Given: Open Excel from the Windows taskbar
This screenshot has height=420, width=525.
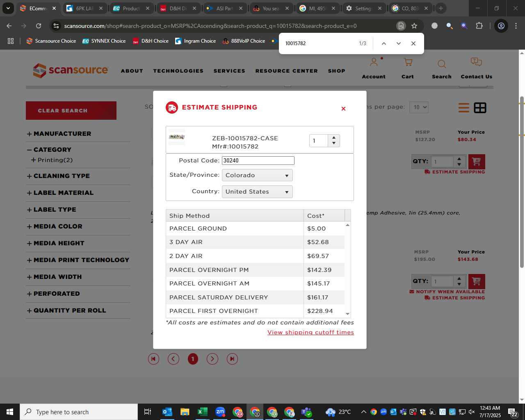Looking at the screenshot, I should 202,412.
